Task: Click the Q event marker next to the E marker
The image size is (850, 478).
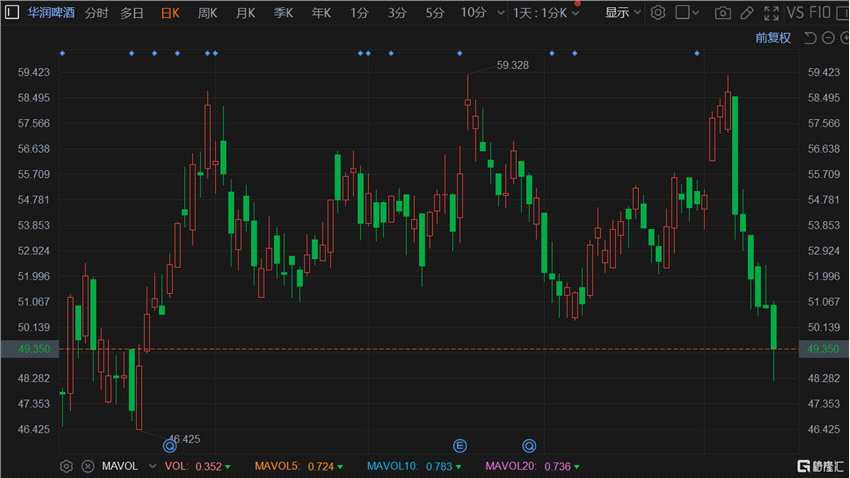Action: pyautogui.click(x=529, y=446)
